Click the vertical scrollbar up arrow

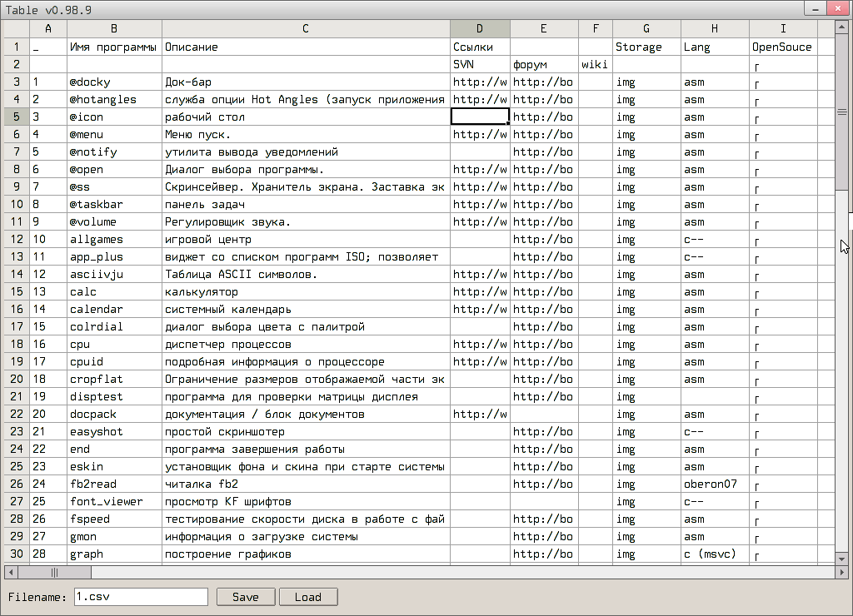coord(843,27)
